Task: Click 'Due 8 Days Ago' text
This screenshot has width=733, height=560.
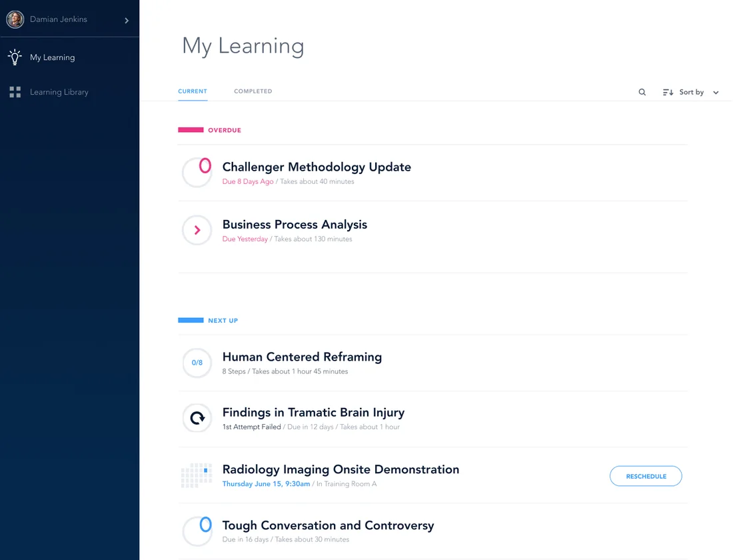Action: (248, 181)
